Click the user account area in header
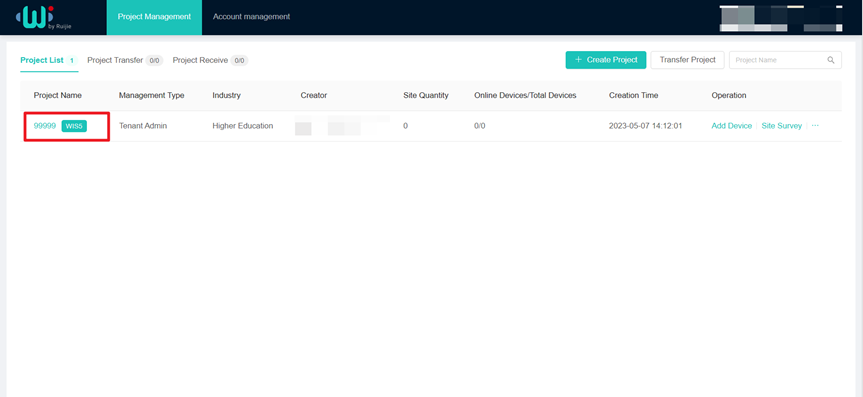This screenshot has height=397, width=863. [x=781, y=19]
